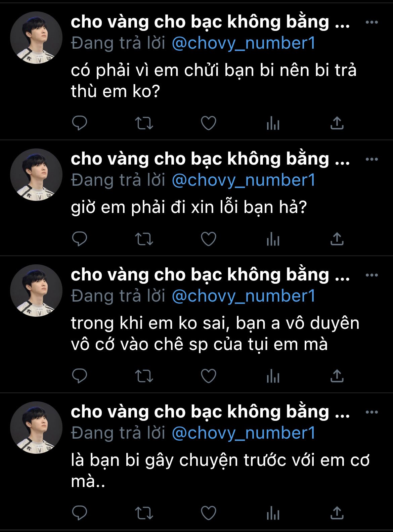Like the first tweet about 'trả thù'
The width and height of the screenshot is (393, 532).
click(209, 123)
